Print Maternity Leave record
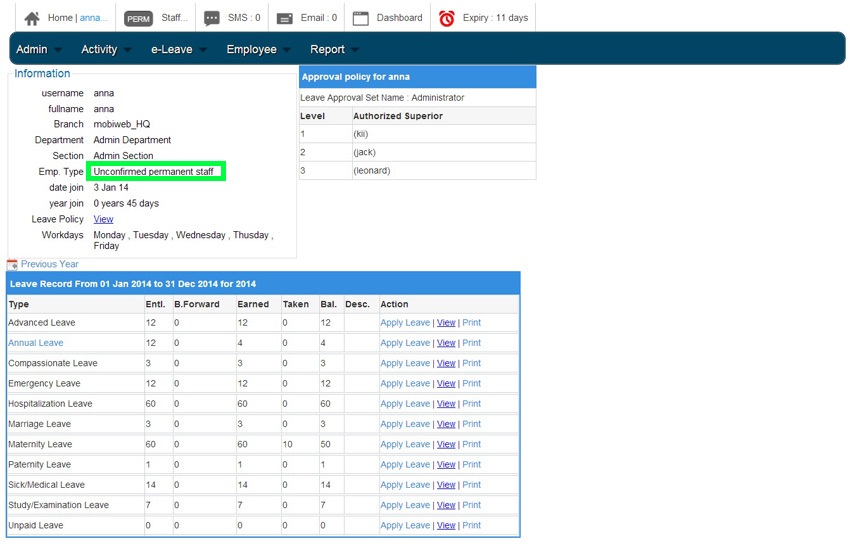 (472, 444)
